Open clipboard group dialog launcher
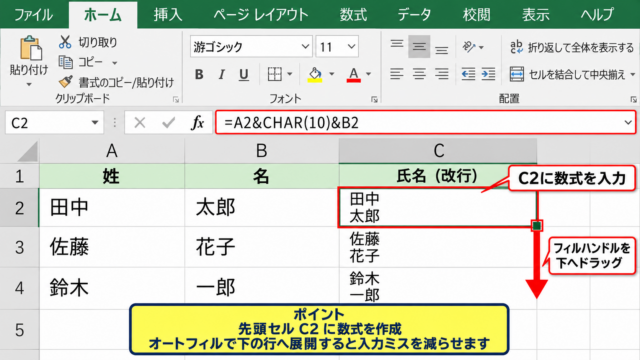 pos(176,99)
